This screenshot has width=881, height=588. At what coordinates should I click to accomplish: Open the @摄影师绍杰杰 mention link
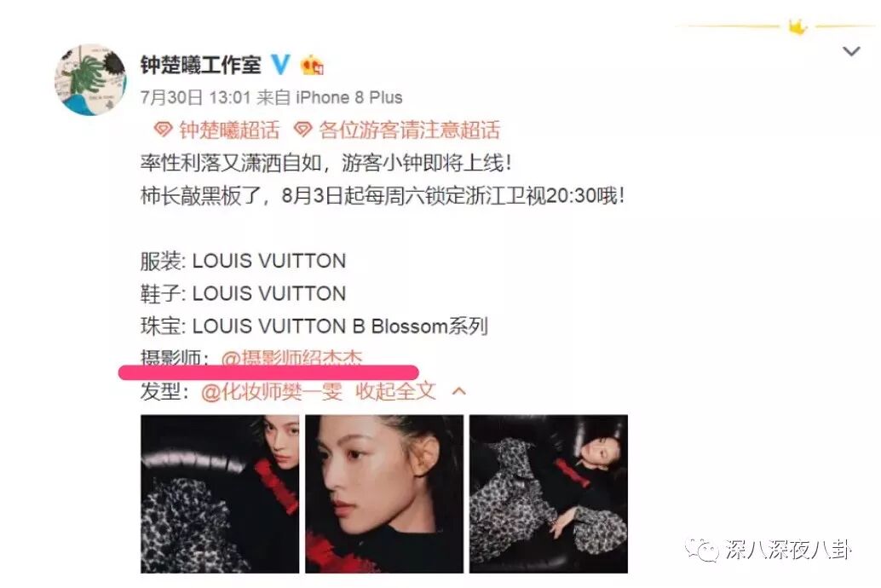click(x=291, y=358)
